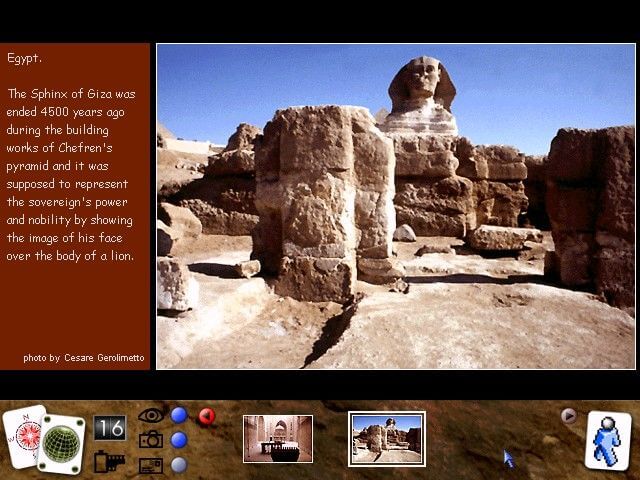The image size is (640, 480).
Task: Click the camera icon
Action: coord(151,440)
